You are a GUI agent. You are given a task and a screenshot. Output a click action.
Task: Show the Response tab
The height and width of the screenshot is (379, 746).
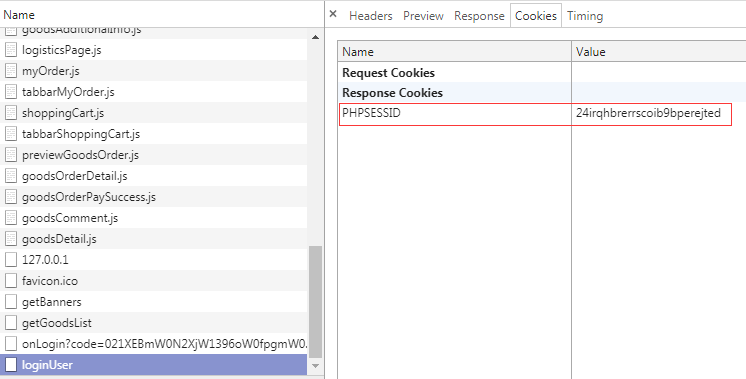tap(479, 16)
